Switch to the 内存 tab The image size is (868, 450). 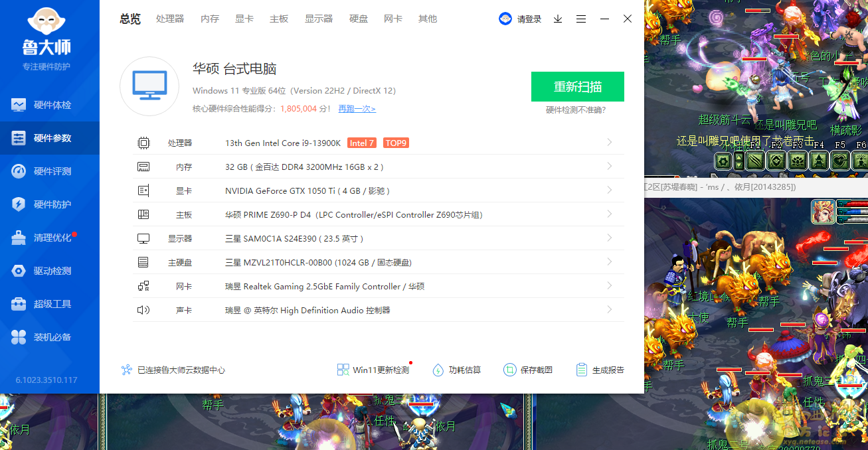click(210, 19)
